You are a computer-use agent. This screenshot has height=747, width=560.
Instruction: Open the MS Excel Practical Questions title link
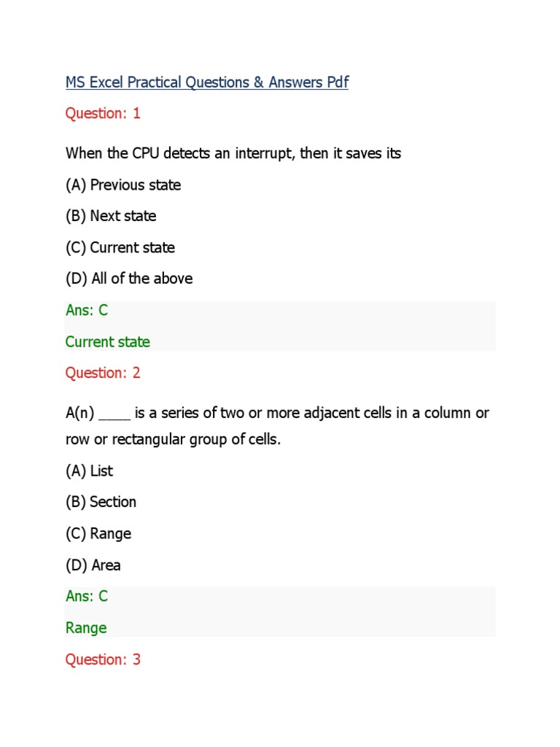[207, 82]
